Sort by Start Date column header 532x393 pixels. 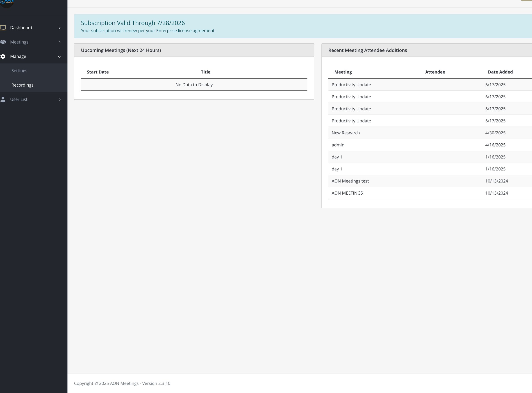(x=98, y=72)
